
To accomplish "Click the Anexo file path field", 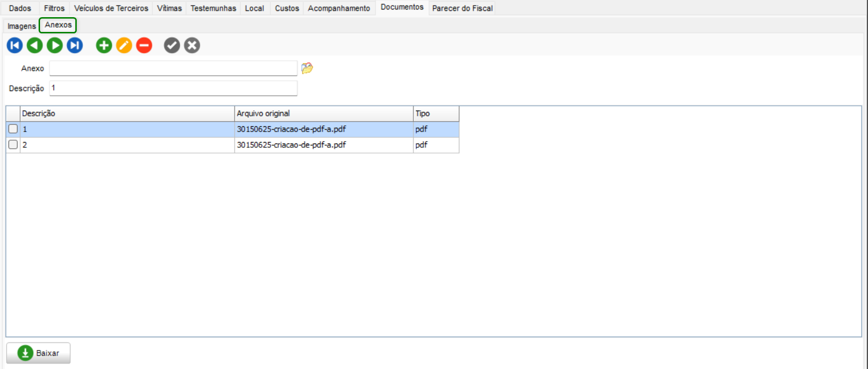I will (173, 68).
